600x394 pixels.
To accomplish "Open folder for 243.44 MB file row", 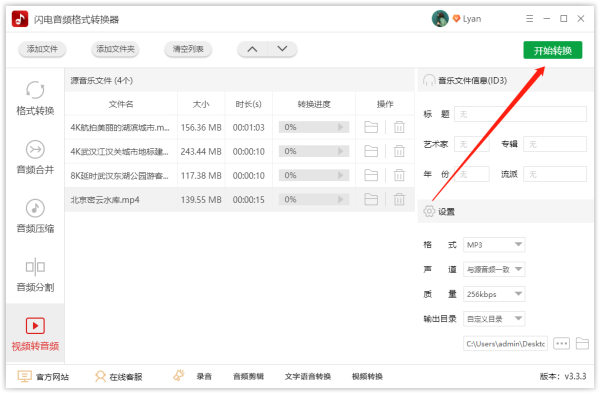I will (x=371, y=151).
